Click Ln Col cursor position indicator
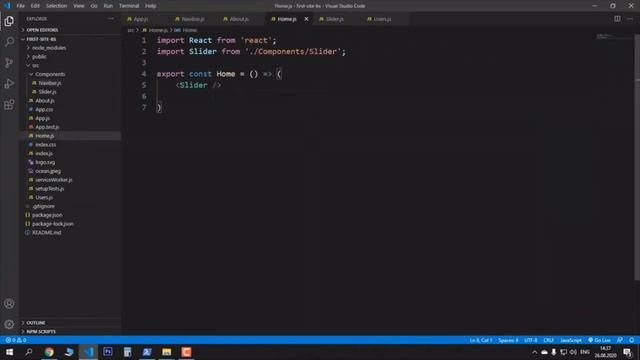 (x=480, y=340)
